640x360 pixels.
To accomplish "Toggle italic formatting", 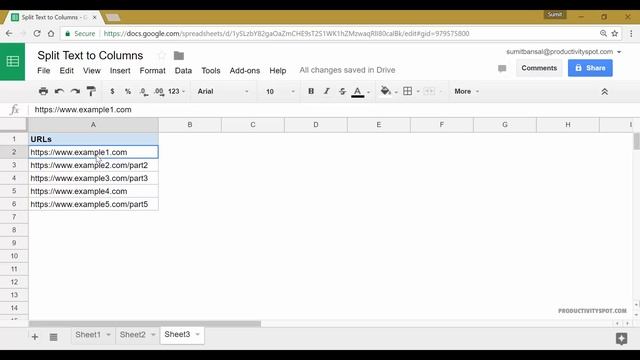I will coord(327,91).
